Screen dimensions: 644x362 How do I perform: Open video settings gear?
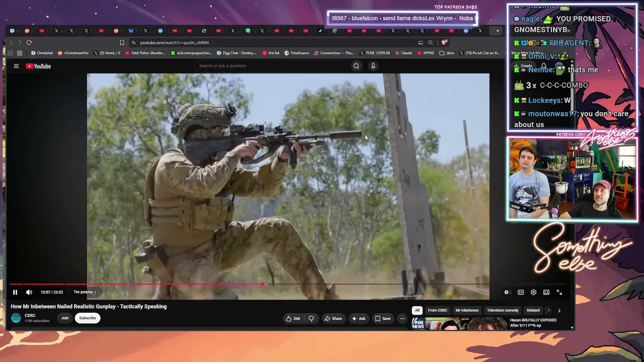[x=533, y=292]
